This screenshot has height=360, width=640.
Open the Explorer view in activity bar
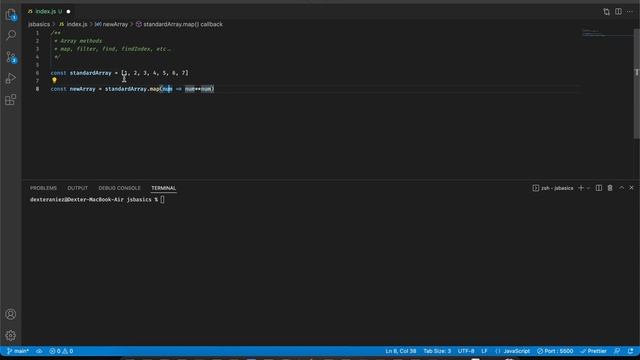click(x=11, y=15)
